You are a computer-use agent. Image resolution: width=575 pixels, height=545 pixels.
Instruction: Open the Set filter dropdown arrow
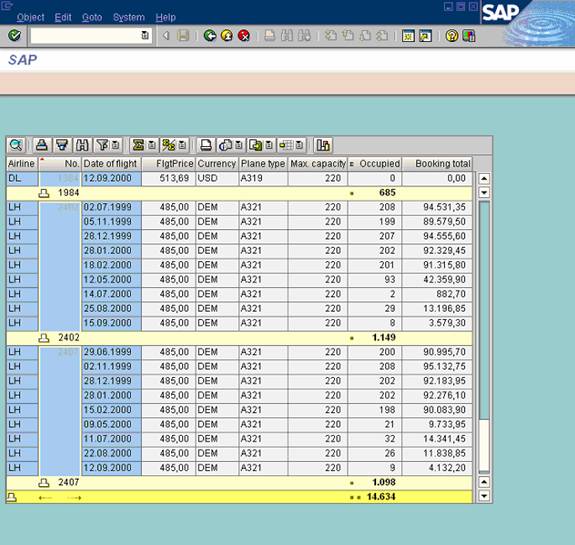[116, 145]
